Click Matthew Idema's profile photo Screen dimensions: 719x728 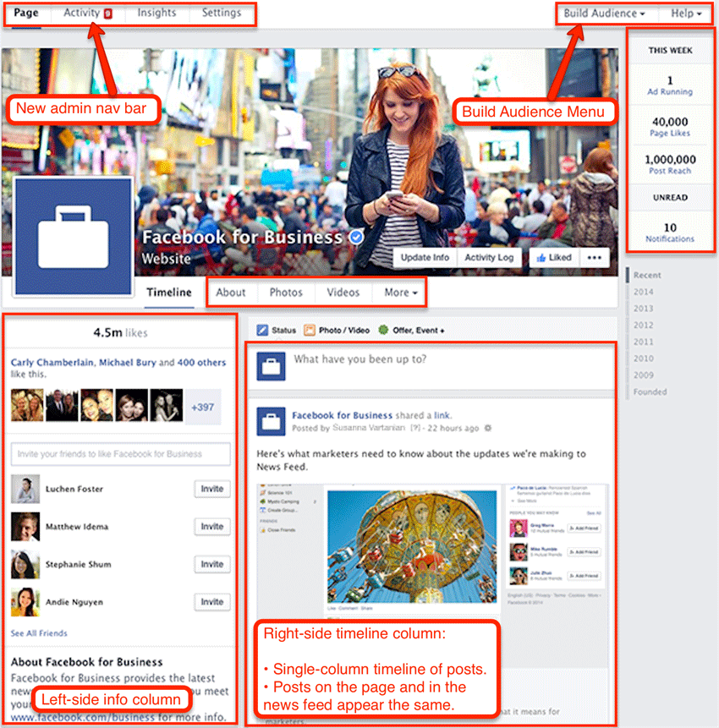(25, 527)
